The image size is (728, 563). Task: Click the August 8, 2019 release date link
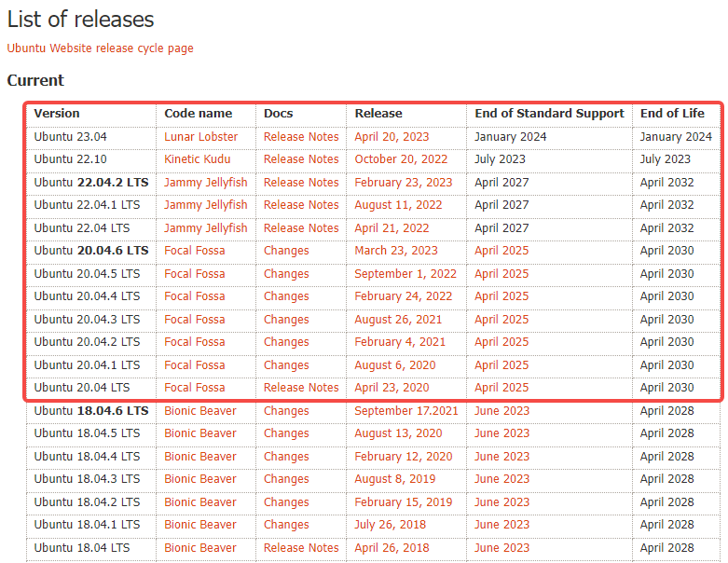(x=394, y=479)
